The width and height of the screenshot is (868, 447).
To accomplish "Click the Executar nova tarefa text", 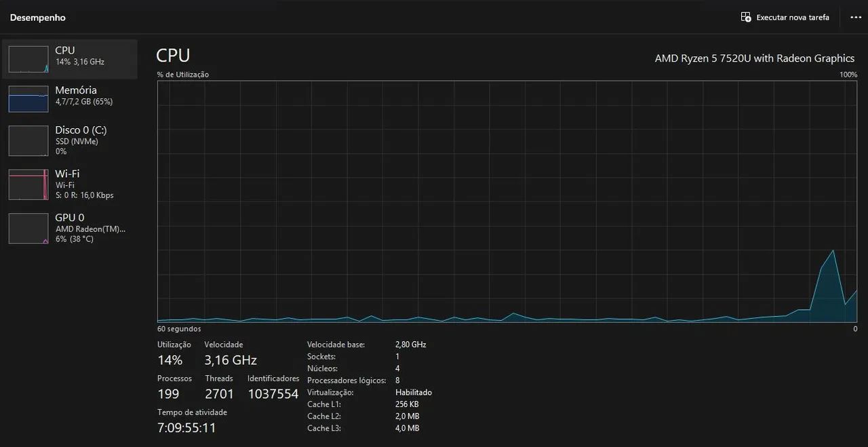I will [793, 18].
